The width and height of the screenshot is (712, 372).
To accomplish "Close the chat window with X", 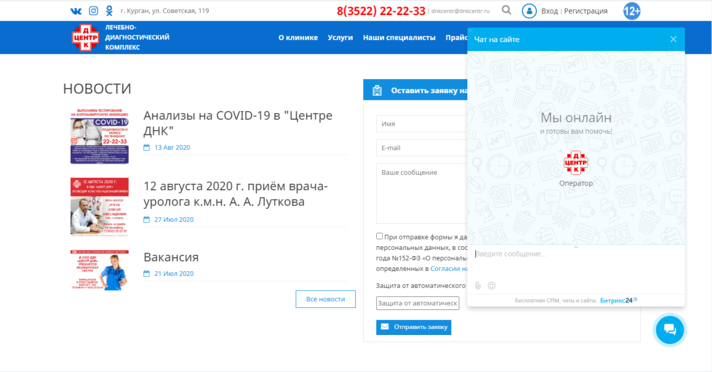I will (673, 40).
